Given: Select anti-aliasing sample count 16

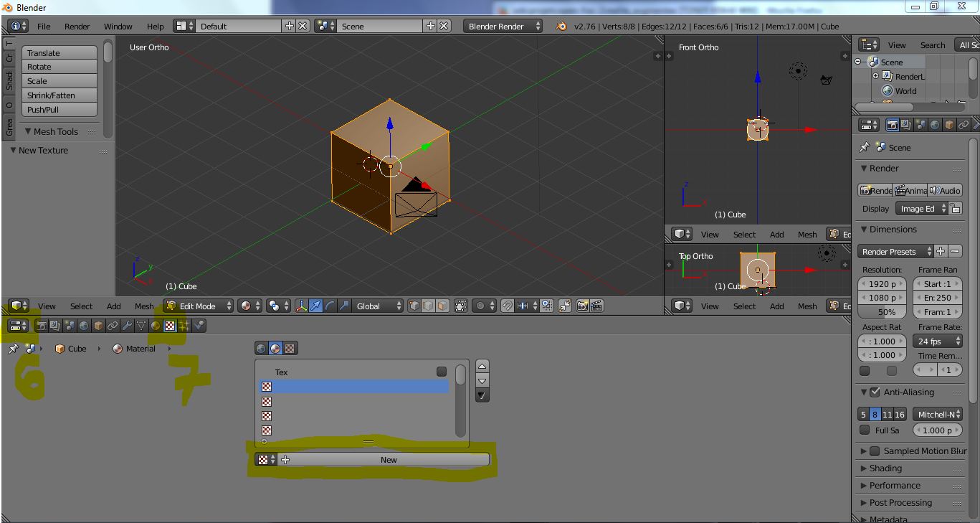Looking at the screenshot, I should (900, 414).
